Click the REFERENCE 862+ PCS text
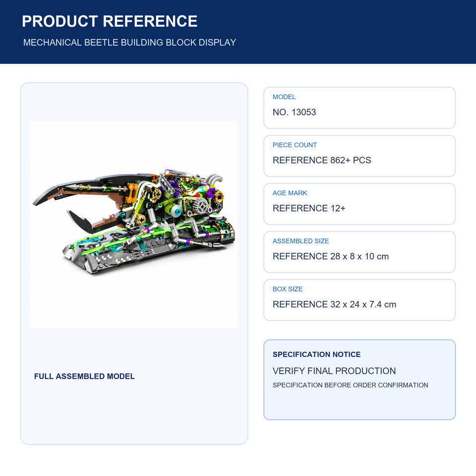This screenshot has width=476, height=476. [321, 160]
